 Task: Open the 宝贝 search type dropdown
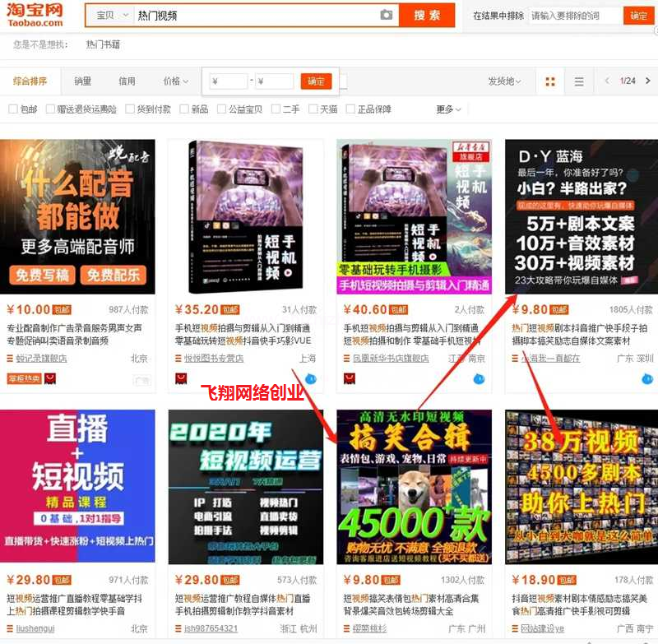pyautogui.click(x=111, y=16)
